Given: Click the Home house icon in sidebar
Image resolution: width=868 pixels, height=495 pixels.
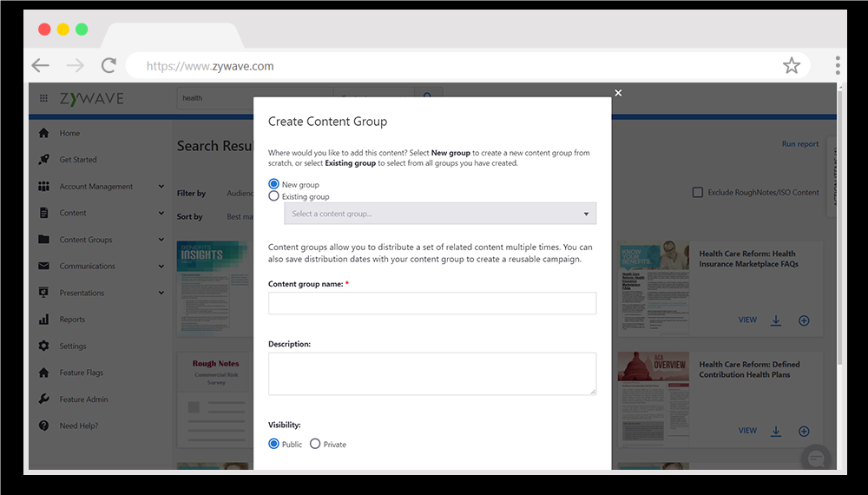Looking at the screenshot, I should coord(43,133).
